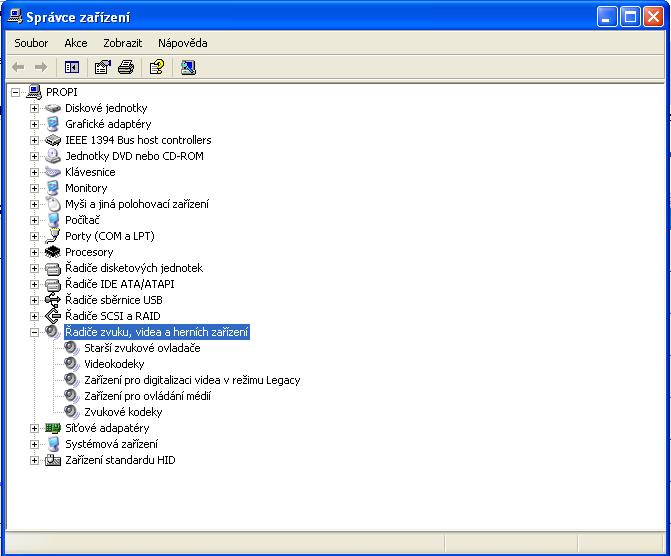
Task: Open Properties via toolbar icon
Action: 103,67
